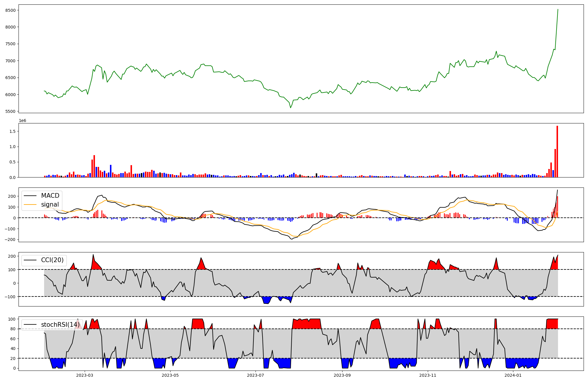Click the orange signal line swatch in legend
588x382 pixels.
click(x=30, y=205)
